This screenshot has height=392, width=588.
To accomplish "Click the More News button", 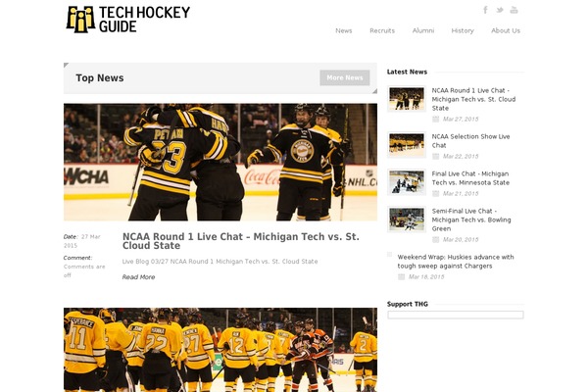I will click(345, 77).
